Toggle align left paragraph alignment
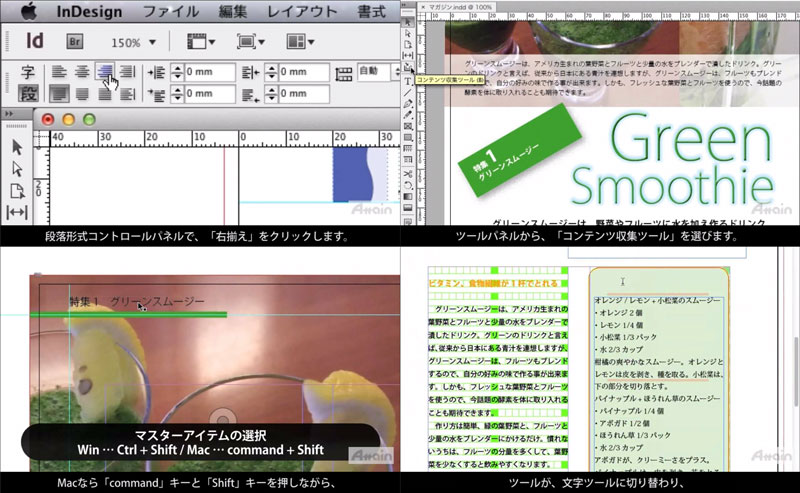 (59, 71)
